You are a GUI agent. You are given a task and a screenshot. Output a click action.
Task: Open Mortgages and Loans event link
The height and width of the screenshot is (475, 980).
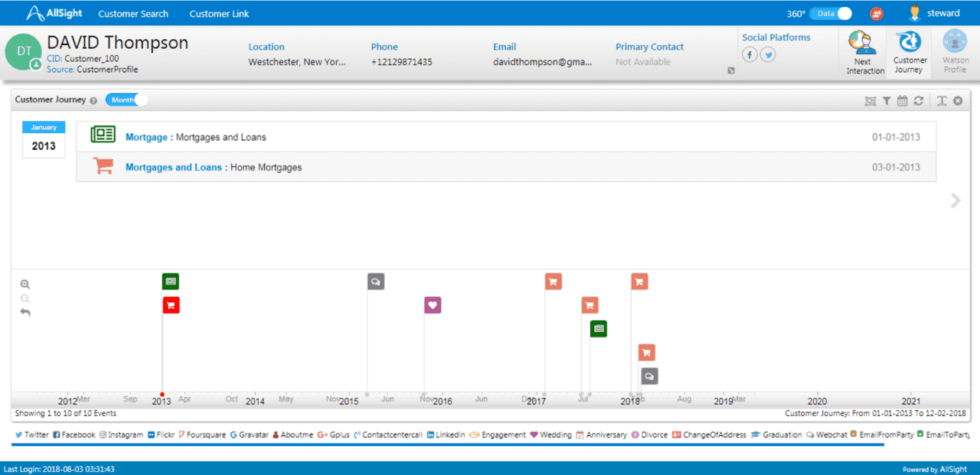[174, 167]
